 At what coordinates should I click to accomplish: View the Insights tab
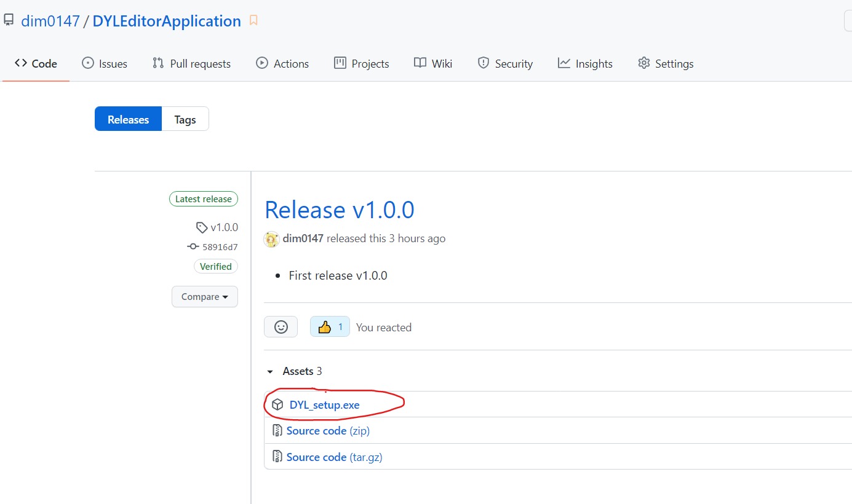[585, 63]
